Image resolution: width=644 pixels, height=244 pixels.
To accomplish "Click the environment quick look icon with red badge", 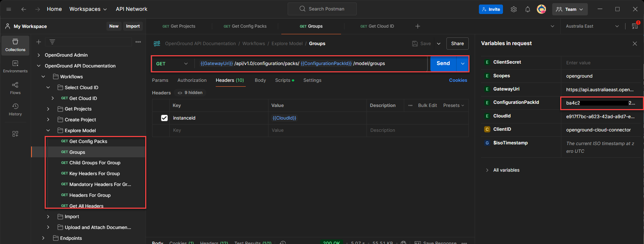I will coord(635,26).
